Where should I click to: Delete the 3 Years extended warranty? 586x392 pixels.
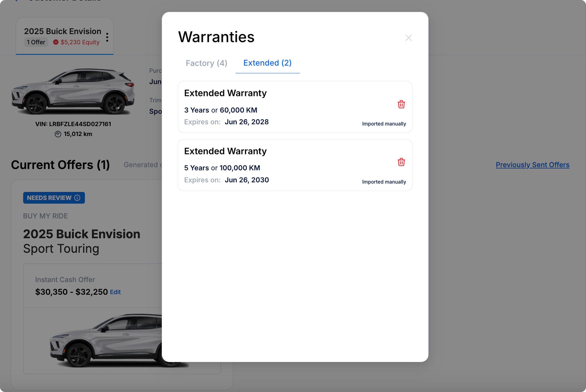(x=401, y=104)
